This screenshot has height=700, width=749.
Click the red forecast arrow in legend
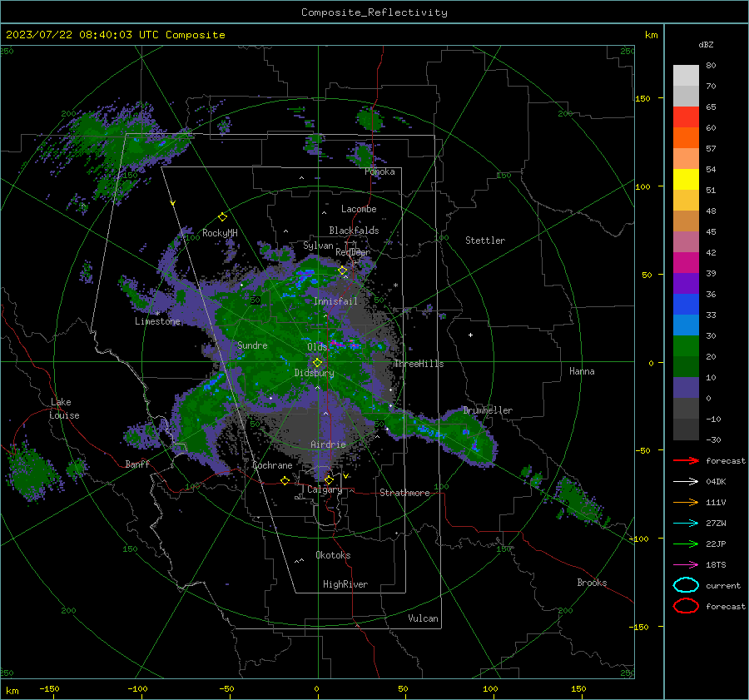pyautogui.click(x=686, y=460)
